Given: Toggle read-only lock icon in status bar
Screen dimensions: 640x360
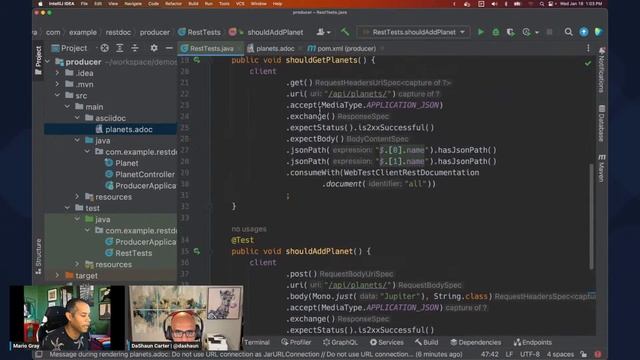Looking at the screenshot, I should coord(584,354).
